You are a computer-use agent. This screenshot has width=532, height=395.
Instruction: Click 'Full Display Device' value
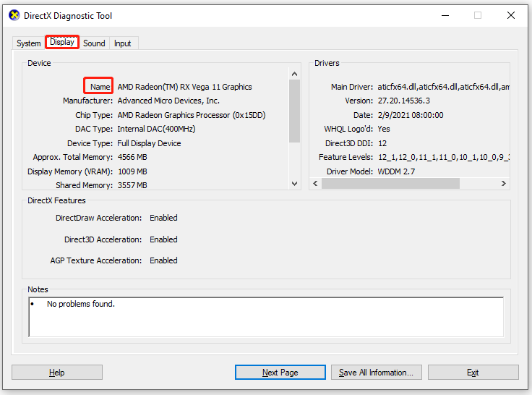coord(149,143)
